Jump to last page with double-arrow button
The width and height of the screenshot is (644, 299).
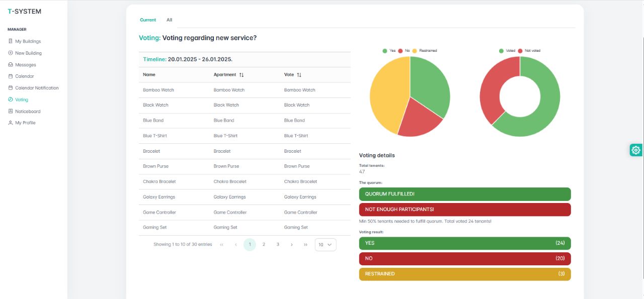(305, 244)
